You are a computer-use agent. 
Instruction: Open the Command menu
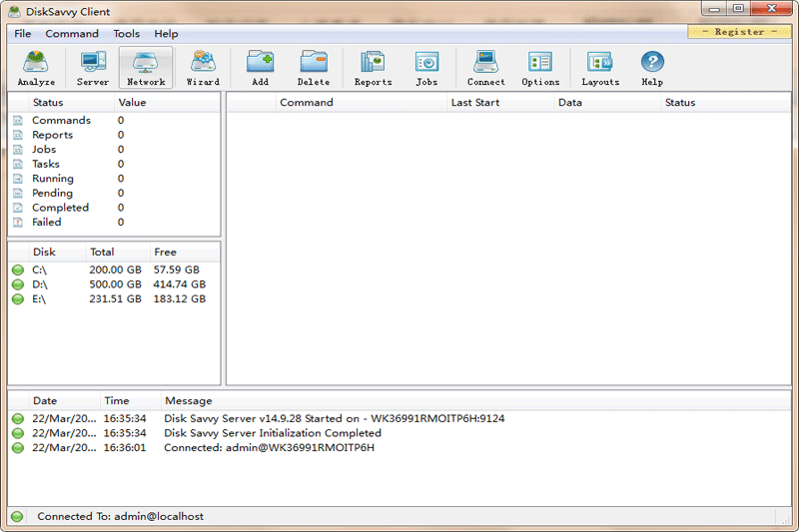(72, 34)
